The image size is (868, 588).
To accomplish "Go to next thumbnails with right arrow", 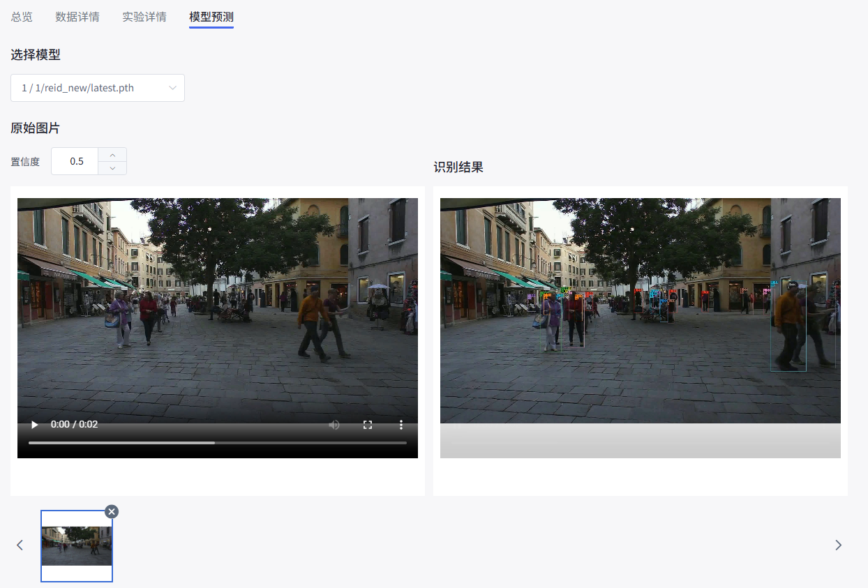I will coord(839,545).
